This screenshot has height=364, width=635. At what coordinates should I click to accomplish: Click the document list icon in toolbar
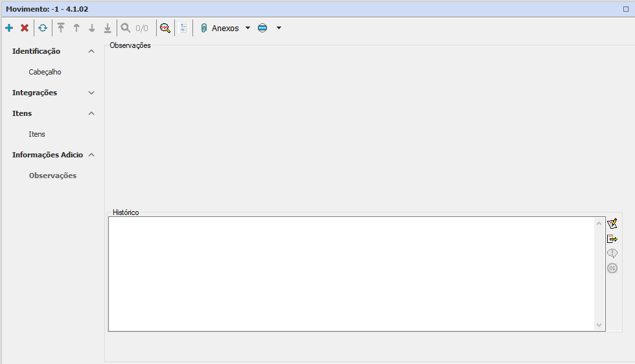(x=183, y=28)
